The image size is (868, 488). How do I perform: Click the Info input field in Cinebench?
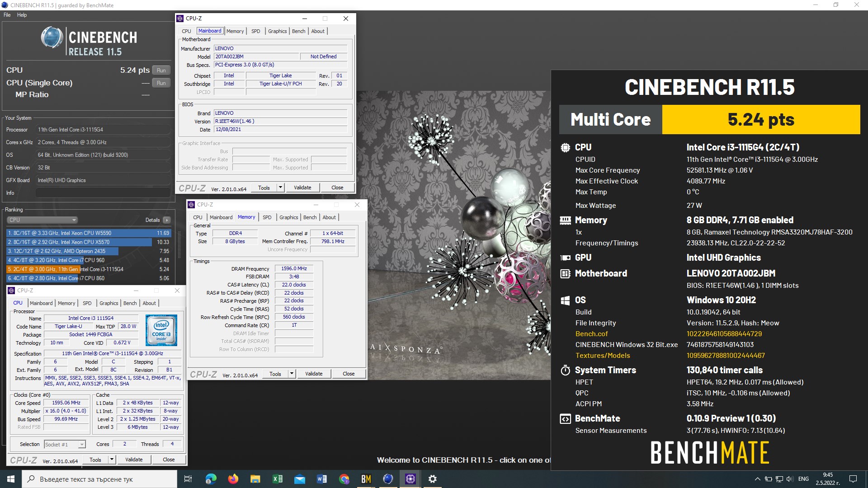click(x=103, y=193)
